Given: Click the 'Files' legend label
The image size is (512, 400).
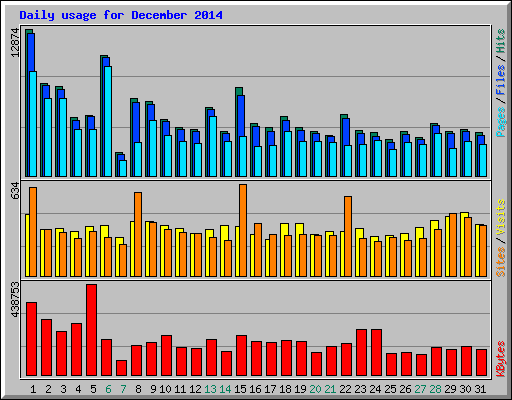Looking at the screenshot, I should click(500, 80).
